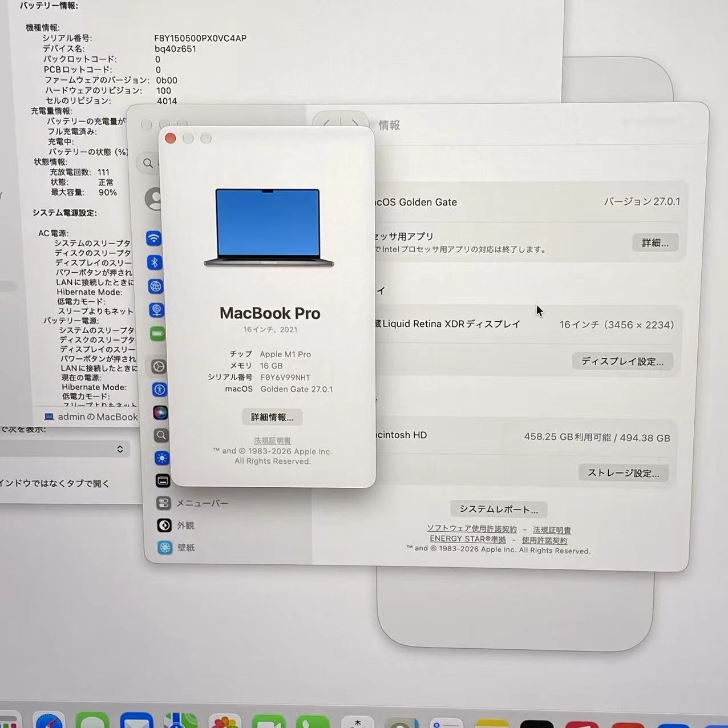Select the Network globe icon in sidebar
The width and height of the screenshot is (728, 728).
point(156,286)
